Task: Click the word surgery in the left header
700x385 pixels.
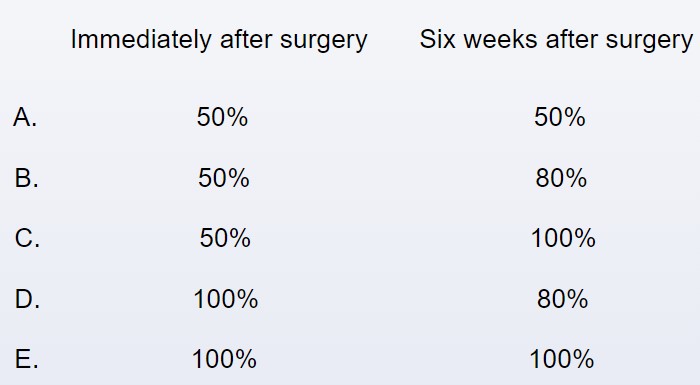Action: (x=324, y=42)
